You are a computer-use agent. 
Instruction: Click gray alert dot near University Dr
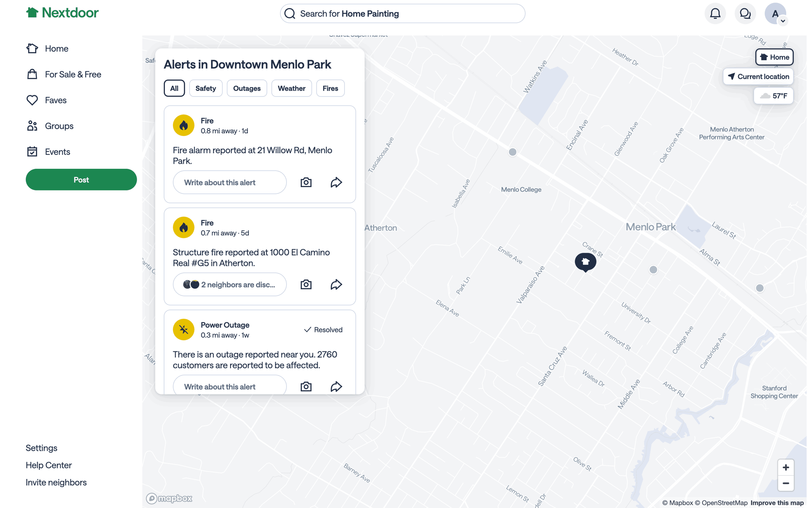(x=653, y=270)
